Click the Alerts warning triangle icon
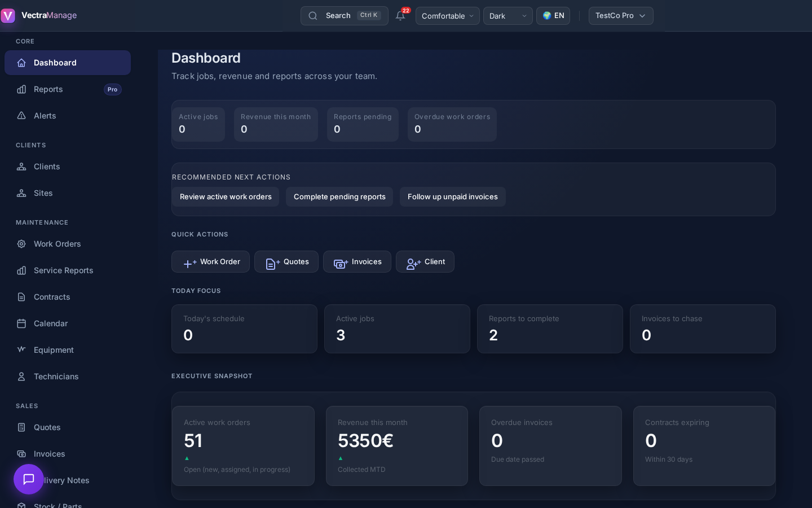 21,116
